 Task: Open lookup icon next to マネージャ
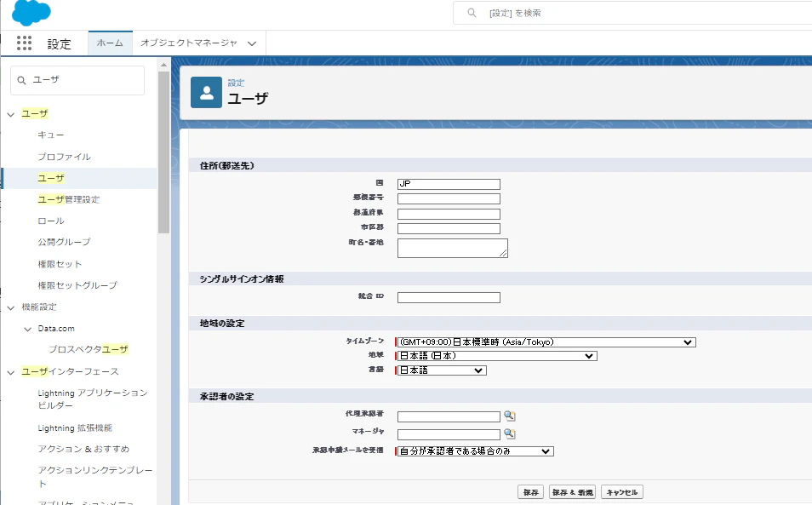coord(510,433)
